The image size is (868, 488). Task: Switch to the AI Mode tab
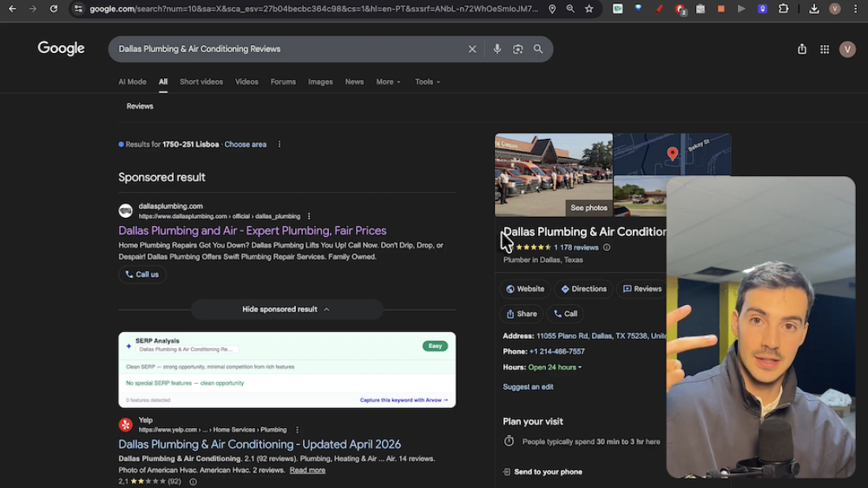coord(132,81)
